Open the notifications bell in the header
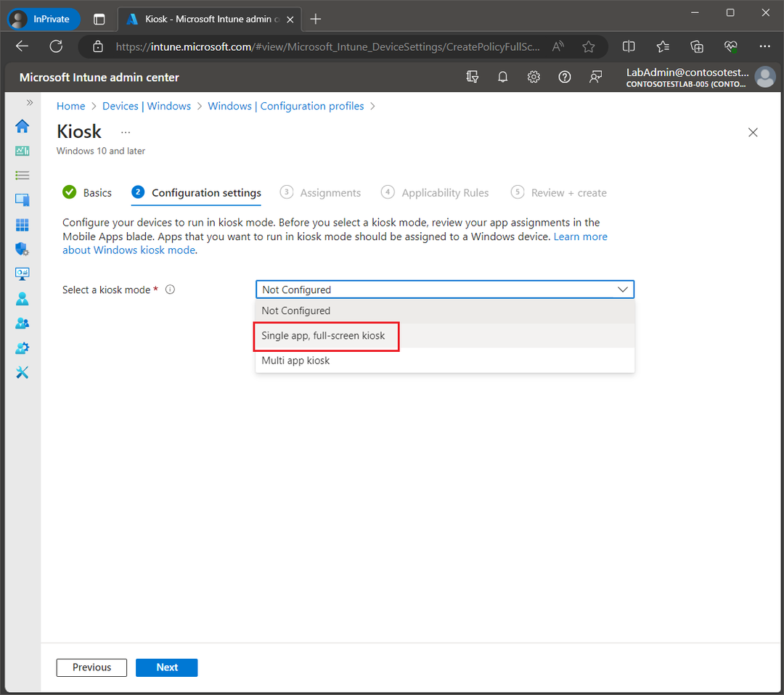This screenshot has width=784, height=695. 502,77
